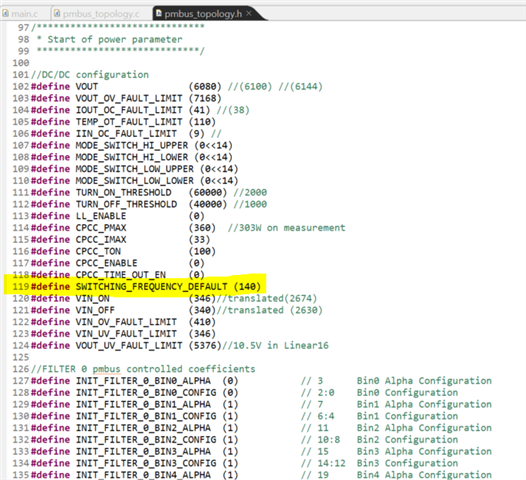Click the '//10.5V in Linear16' comment

click(x=275, y=345)
